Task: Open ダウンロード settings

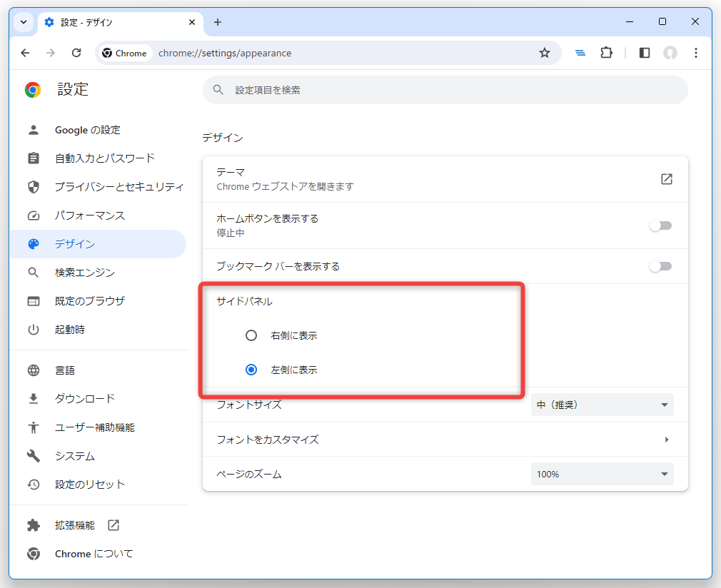Action: click(x=98, y=399)
